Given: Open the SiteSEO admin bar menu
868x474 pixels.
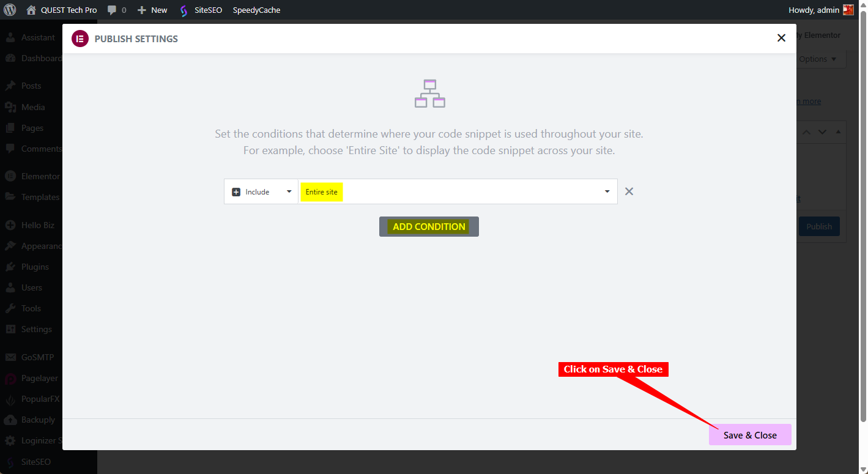Looking at the screenshot, I should click(x=201, y=10).
